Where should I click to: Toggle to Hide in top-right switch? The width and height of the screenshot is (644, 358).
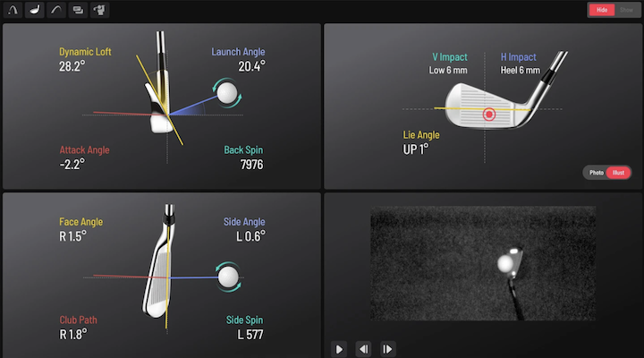(600, 10)
